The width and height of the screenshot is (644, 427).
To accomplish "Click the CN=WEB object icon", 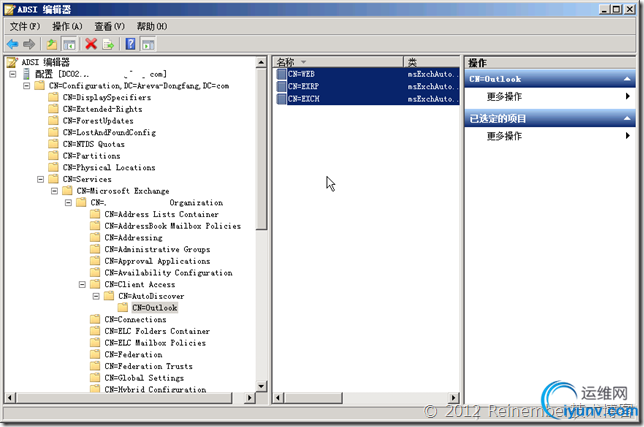I will [x=281, y=74].
